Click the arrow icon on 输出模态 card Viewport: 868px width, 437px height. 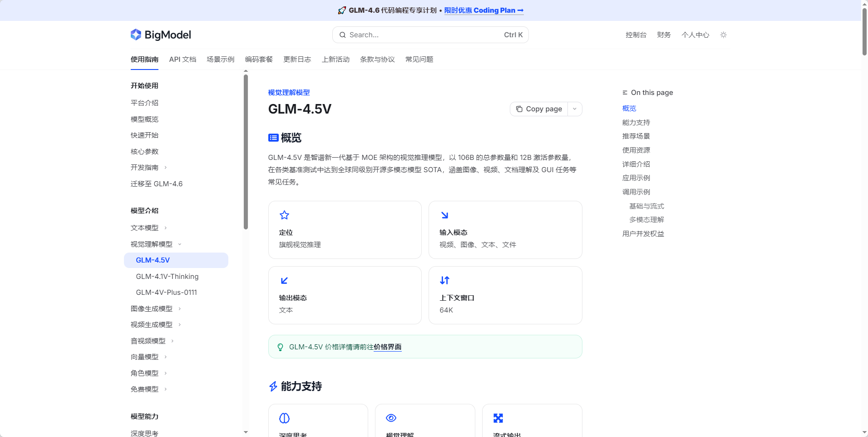tap(284, 280)
